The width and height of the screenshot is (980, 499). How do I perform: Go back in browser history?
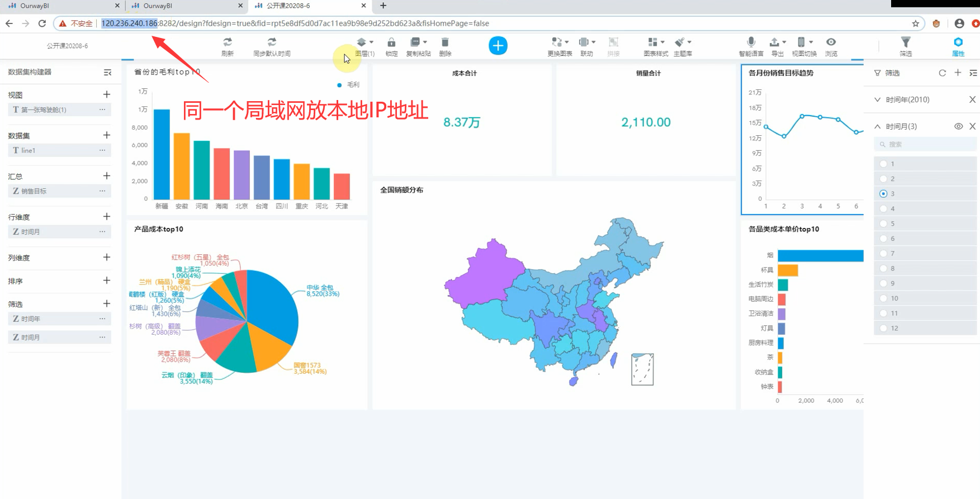pyautogui.click(x=9, y=23)
